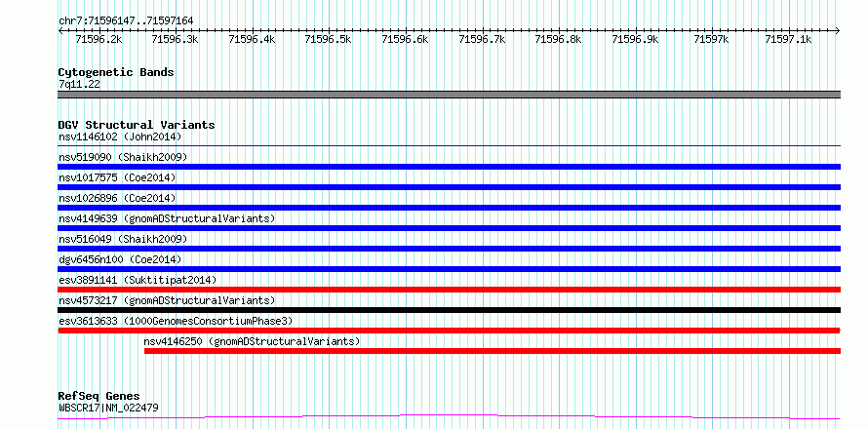This screenshot has height=429, width=868.
Task: Select the nsv519090 (Shaikh2009) blue variant bar
Action: click(449, 167)
